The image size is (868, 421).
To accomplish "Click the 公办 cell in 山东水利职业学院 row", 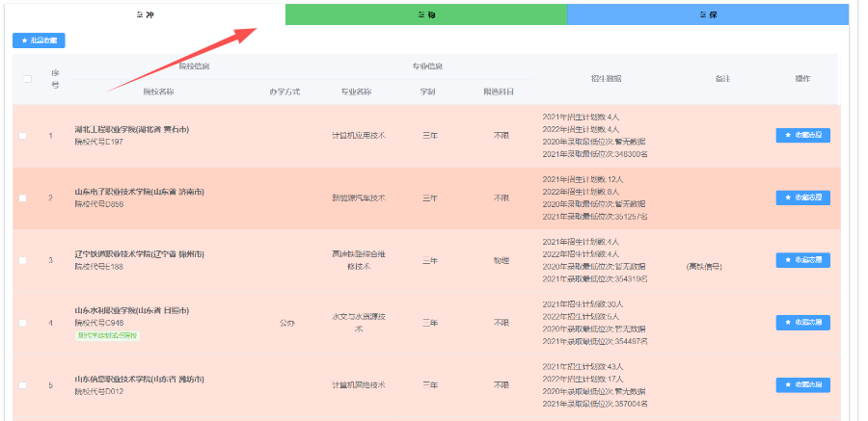I will point(286,323).
